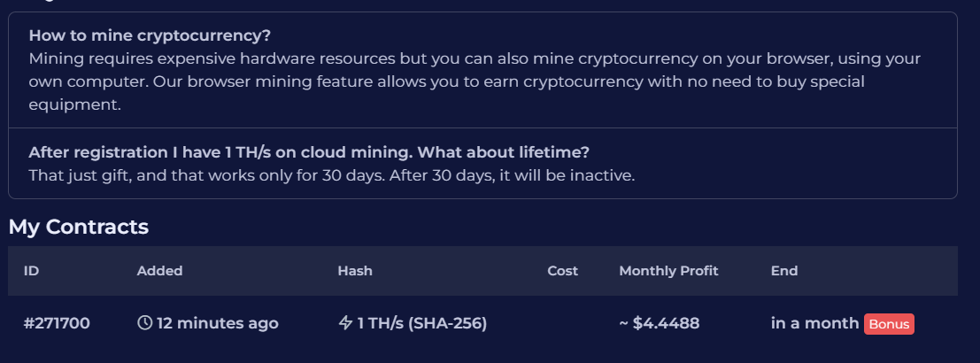Click the "in a month" end date text
980x363 pixels.
click(814, 323)
